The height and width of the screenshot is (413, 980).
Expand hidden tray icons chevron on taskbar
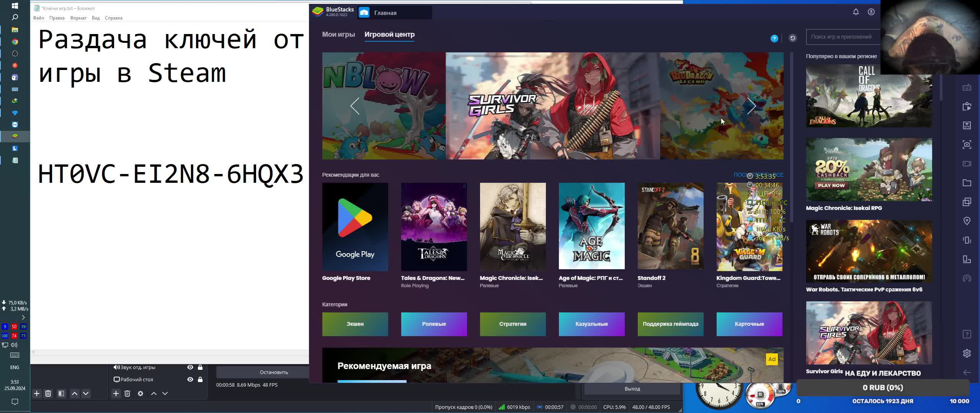coord(23,317)
